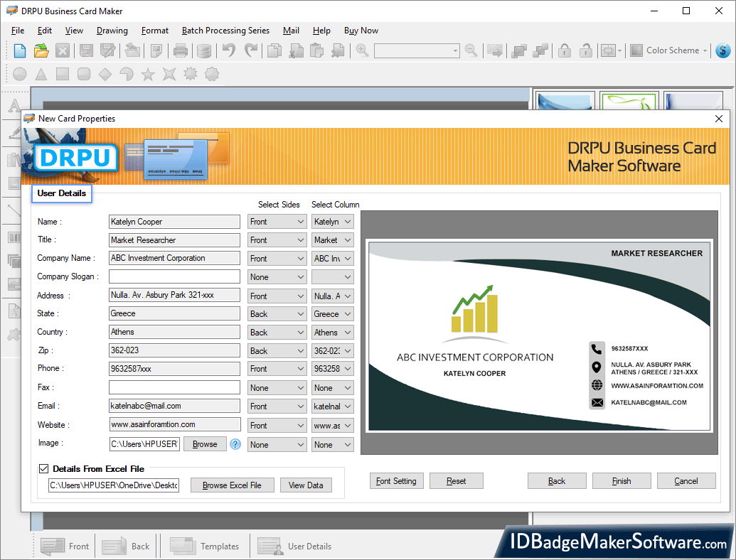Open the Drawing menu
This screenshot has height=560, width=736.
point(112,31)
